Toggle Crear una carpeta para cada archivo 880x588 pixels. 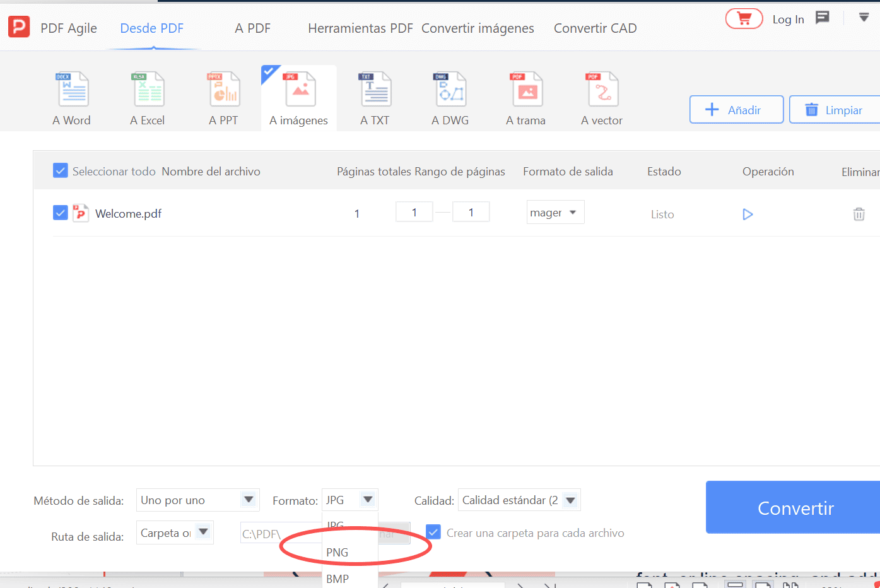pyautogui.click(x=433, y=532)
